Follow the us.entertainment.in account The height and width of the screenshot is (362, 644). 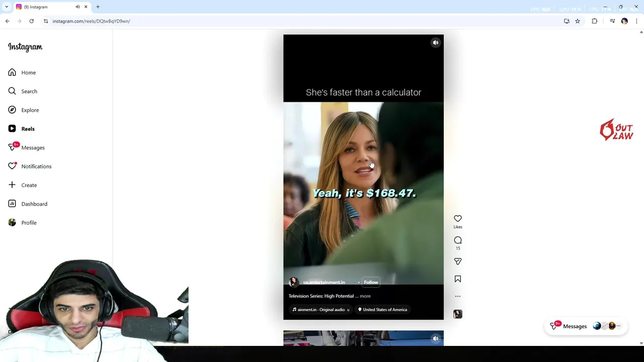tap(371, 282)
